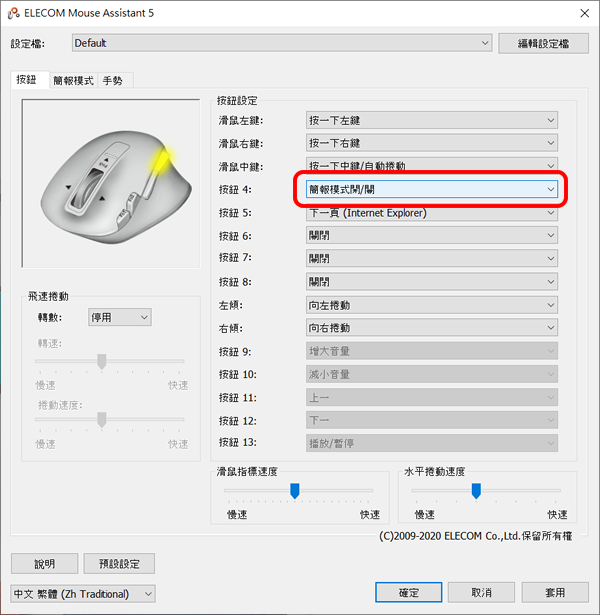Viewport: 600px width, 615px height.
Task: Click the 確定 button
Action: point(409,592)
